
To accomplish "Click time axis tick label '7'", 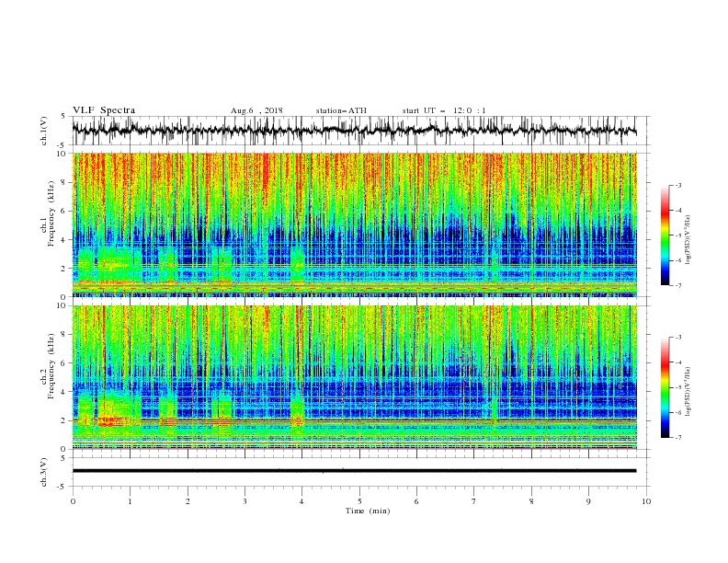I will point(474,501).
